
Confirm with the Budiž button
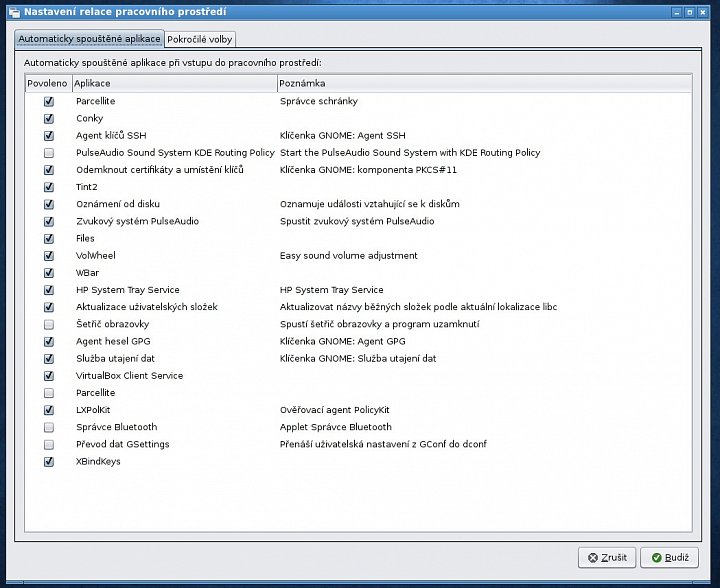click(670, 557)
